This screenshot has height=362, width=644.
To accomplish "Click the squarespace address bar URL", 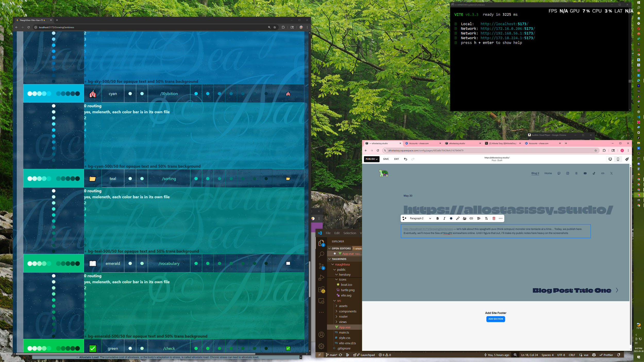I will (426, 151).
